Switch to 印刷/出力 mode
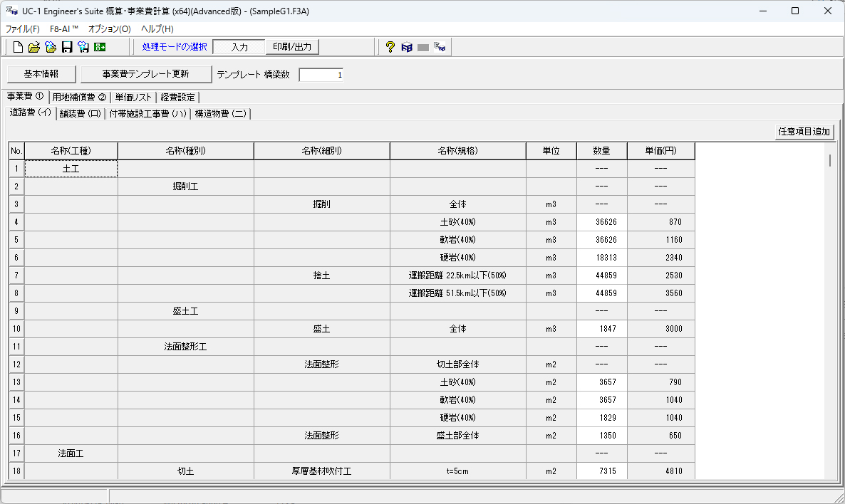 pos(292,47)
